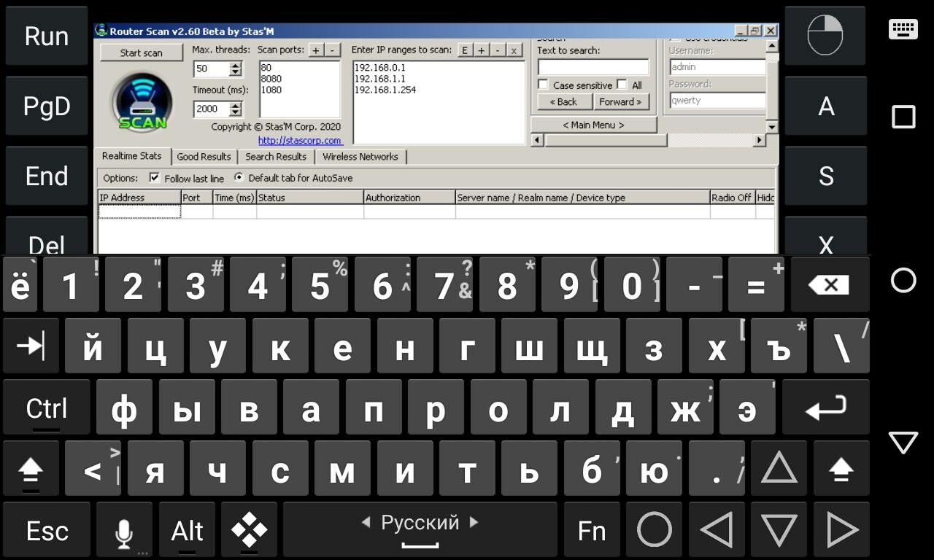The width and height of the screenshot is (934, 560).
Task: Remove an IP range with the minus button
Action: coord(498,50)
